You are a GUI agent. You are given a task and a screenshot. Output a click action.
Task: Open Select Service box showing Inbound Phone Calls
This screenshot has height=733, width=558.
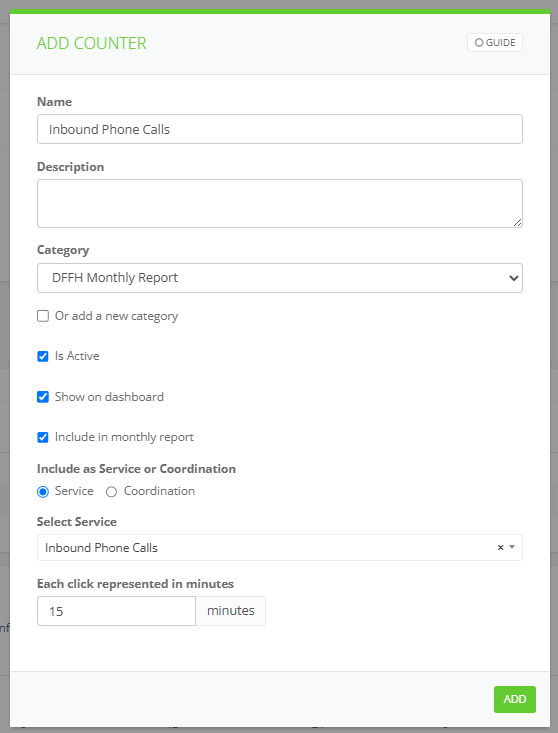point(279,547)
